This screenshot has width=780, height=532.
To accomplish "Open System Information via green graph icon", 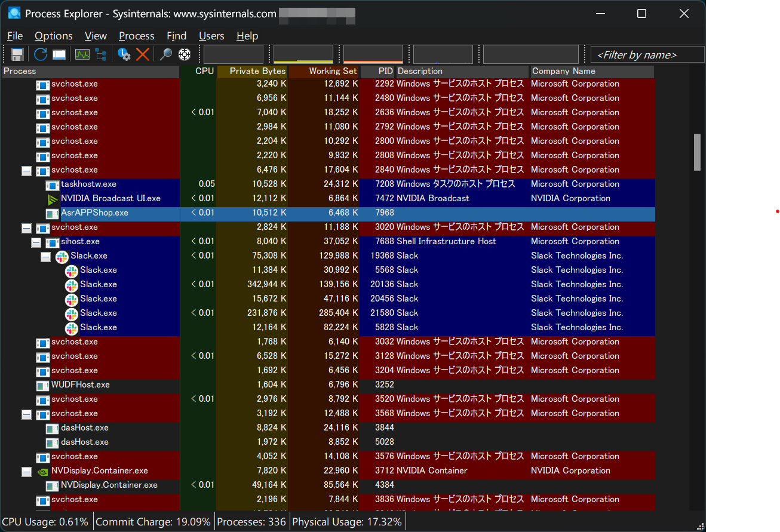I will coord(82,54).
